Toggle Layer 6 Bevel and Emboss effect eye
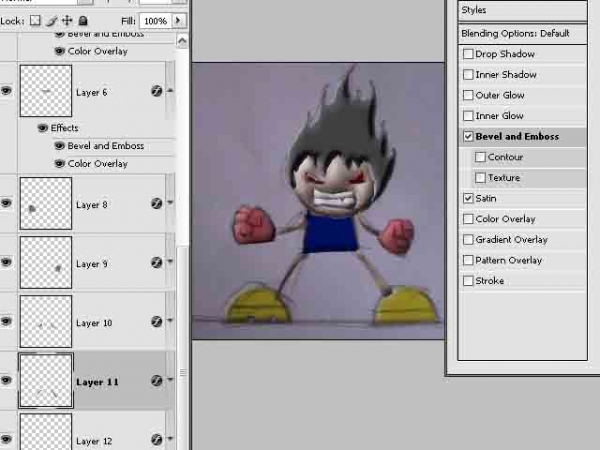600x450 pixels. point(59,146)
